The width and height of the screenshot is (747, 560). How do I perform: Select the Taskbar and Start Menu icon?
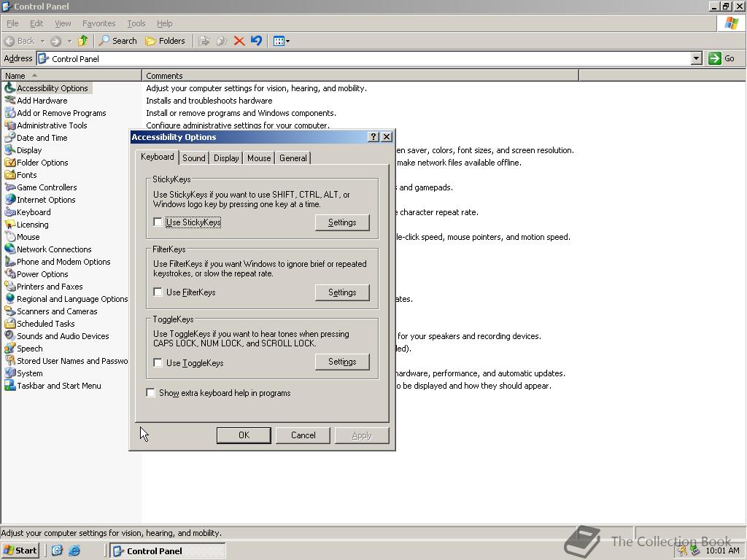click(9, 385)
